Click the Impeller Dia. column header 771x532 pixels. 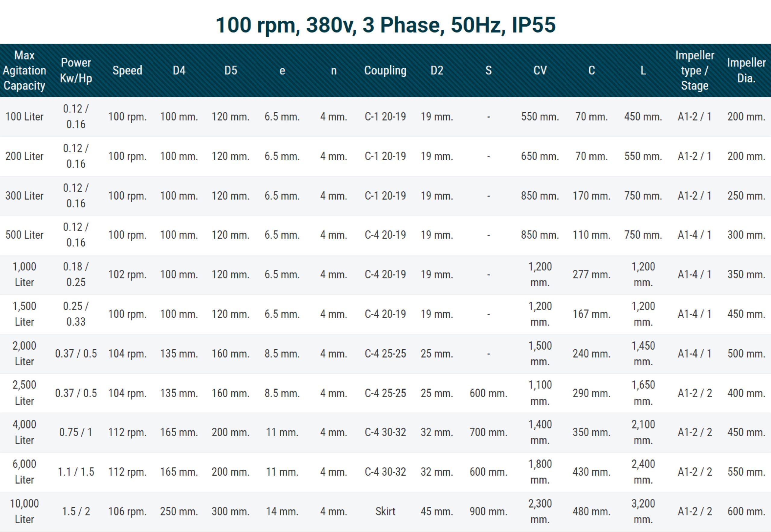pos(746,70)
